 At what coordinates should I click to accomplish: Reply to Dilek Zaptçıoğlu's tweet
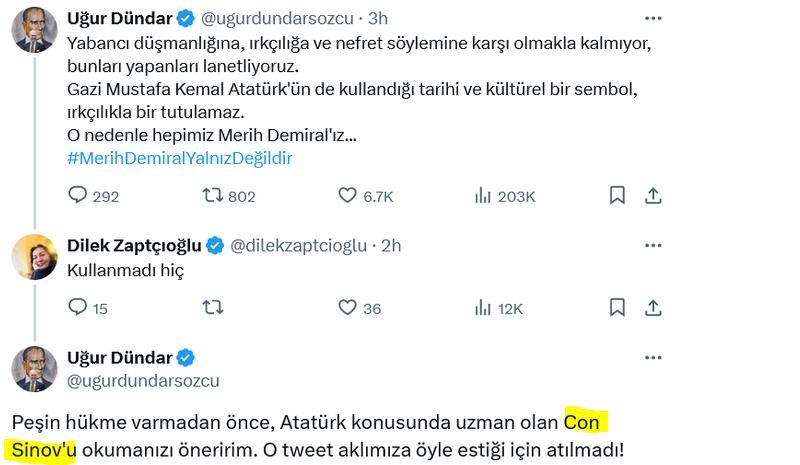pyautogui.click(x=78, y=308)
